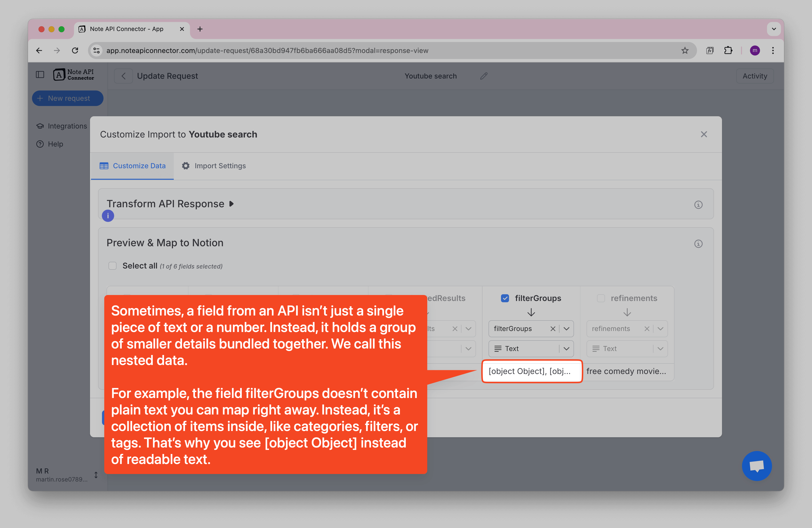Open the Integrations section in sidebar
Image resolution: width=812 pixels, height=528 pixels.
point(67,126)
